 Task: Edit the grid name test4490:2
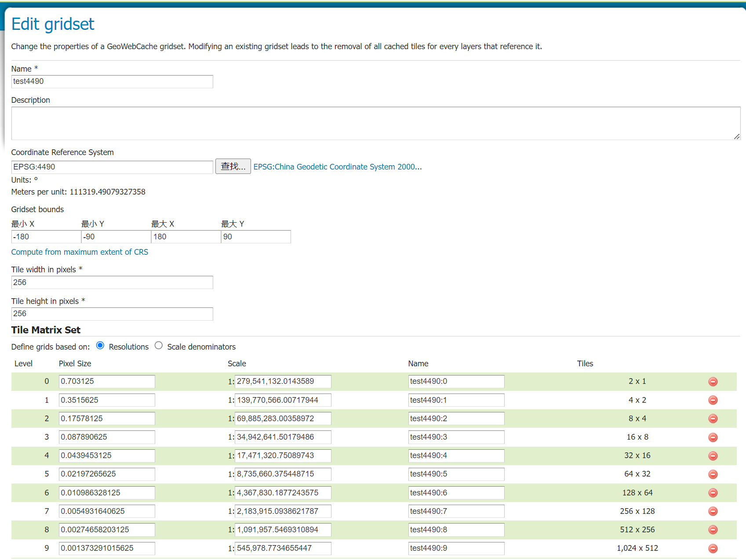[456, 419]
